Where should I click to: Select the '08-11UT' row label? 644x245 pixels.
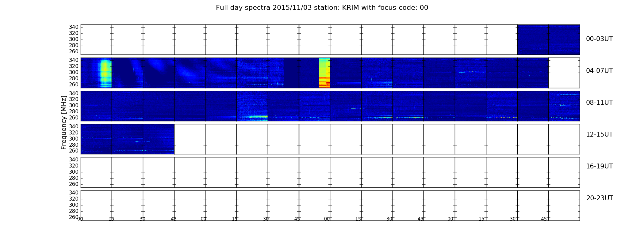coord(599,103)
